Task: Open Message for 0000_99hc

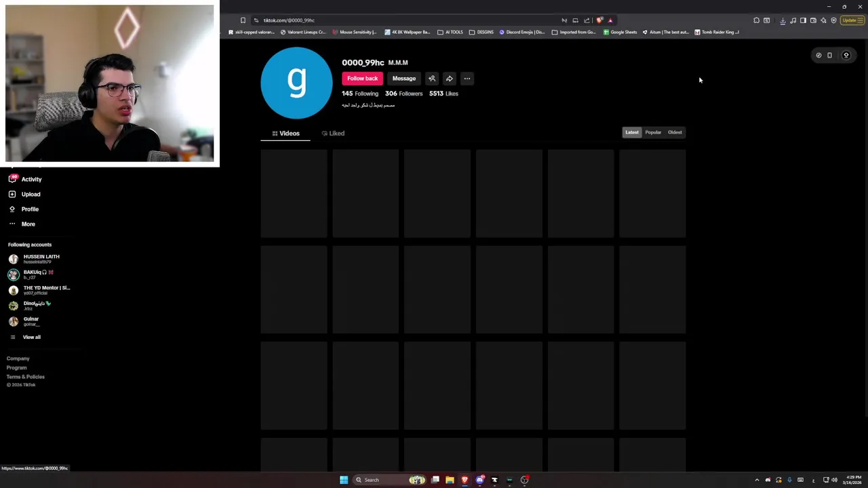Action: pos(403,79)
